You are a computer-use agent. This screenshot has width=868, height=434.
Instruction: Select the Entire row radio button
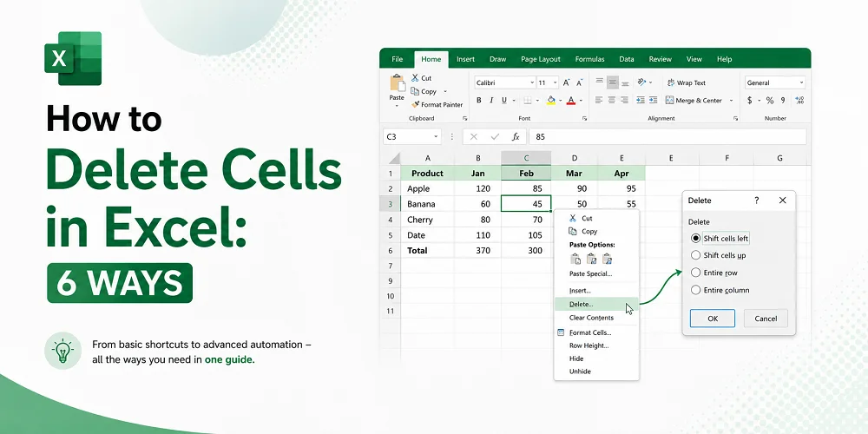[696, 273]
